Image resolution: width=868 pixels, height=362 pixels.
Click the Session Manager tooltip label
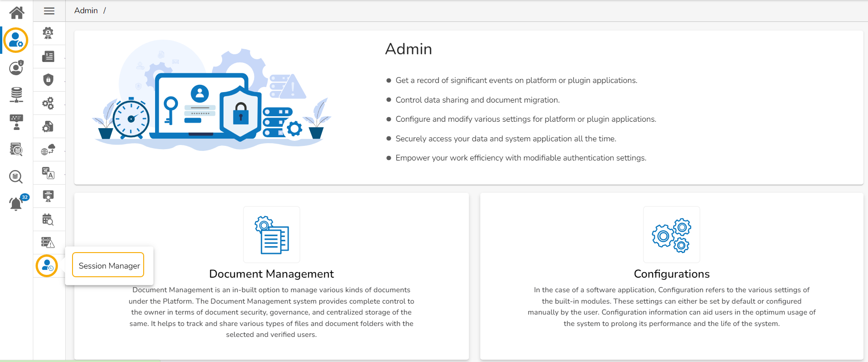pos(109,266)
